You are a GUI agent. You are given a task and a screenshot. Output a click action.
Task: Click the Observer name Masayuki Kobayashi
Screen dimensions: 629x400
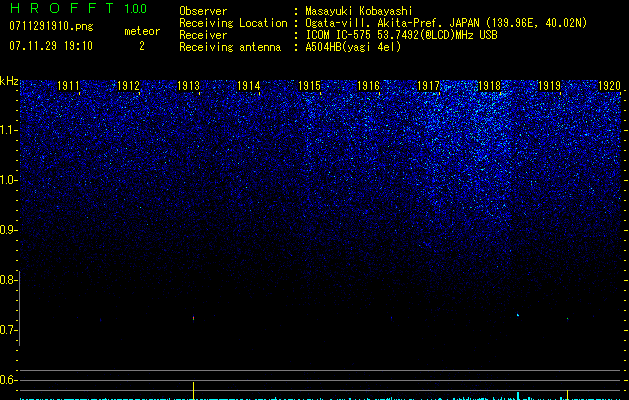point(359,11)
